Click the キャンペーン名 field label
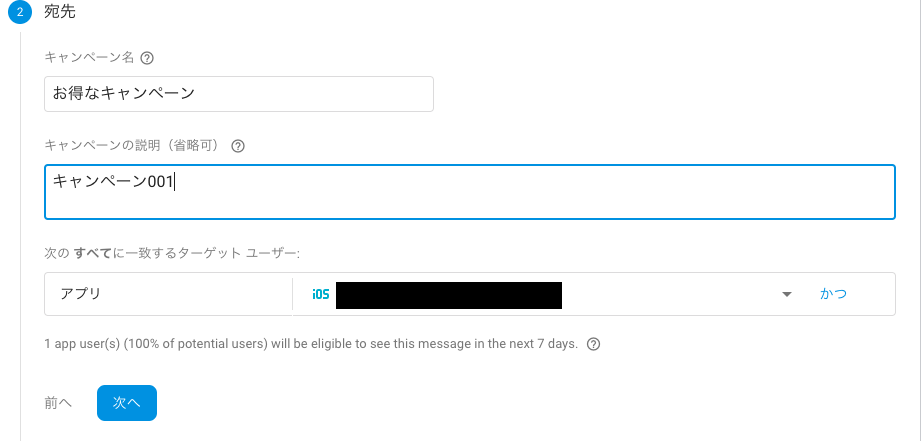This screenshot has height=441, width=921. click(x=89, y=58)
